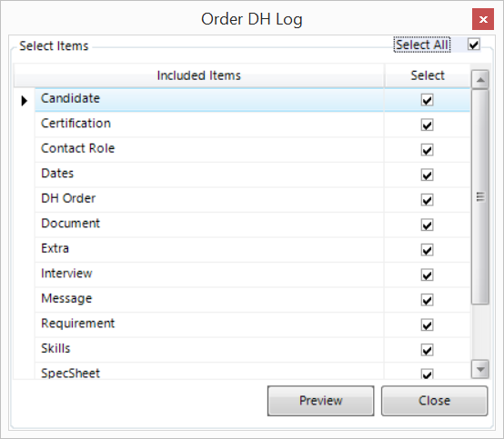Image resolution: width=504 pixels, height=439 pixels.
Task: Uncheck the DH Order checkbox
Action: point(427,200)
